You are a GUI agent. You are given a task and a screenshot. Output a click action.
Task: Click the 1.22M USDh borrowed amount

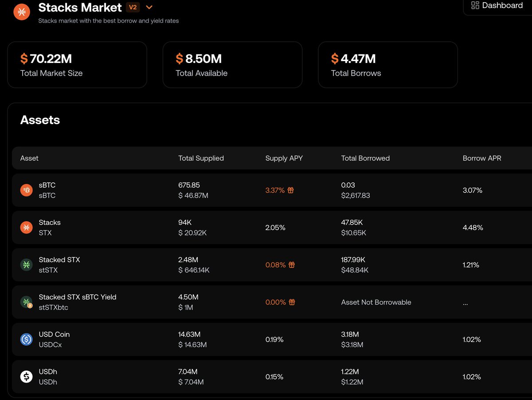click(x=350, y=372)
